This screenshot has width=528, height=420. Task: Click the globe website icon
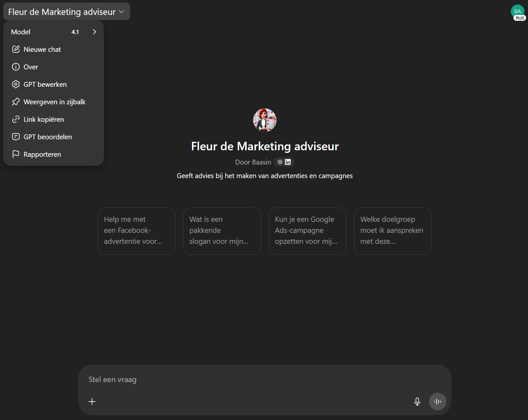(280, 162)
